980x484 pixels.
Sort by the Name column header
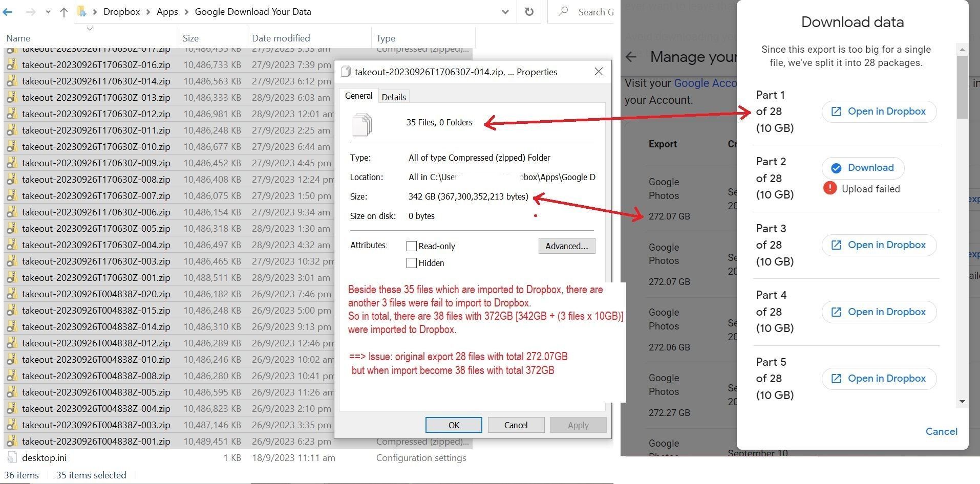tap(18, 38)
